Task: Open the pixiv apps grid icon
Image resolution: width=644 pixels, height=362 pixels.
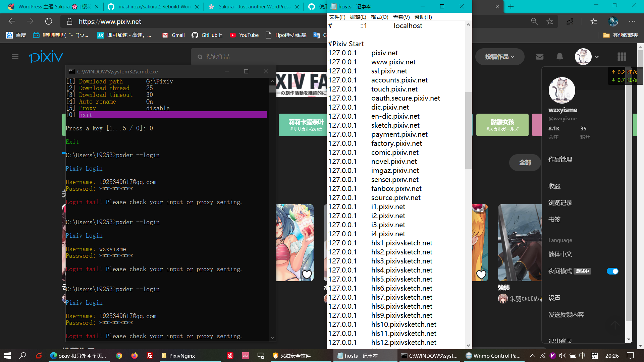Action: tap(622, 57)
